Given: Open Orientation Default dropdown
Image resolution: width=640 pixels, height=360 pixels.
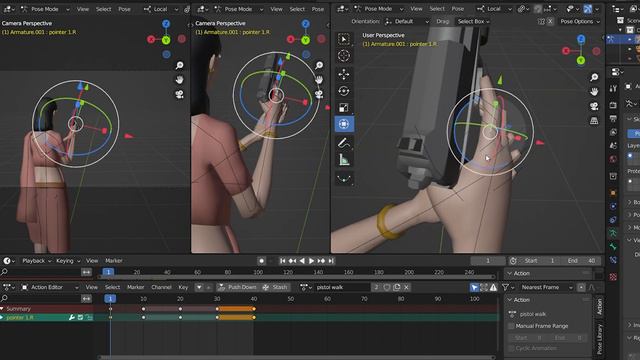Looking at the screenshot, I should pyautogui.click(x=407, y=21).
